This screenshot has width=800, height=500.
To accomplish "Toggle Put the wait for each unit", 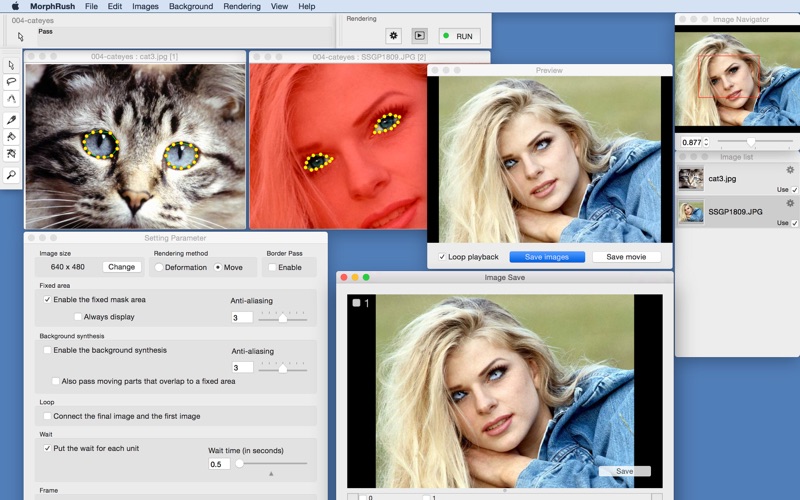I will 47,448.
